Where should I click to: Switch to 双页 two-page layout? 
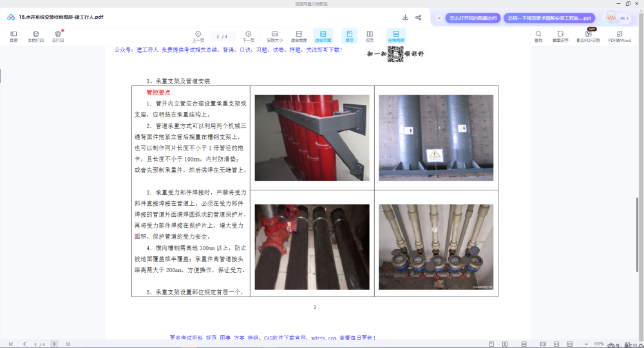[370, 36]
